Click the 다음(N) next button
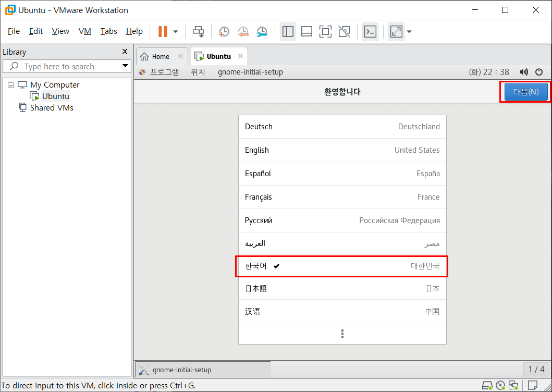Screen dimensions: 552x392 [526, 92]
